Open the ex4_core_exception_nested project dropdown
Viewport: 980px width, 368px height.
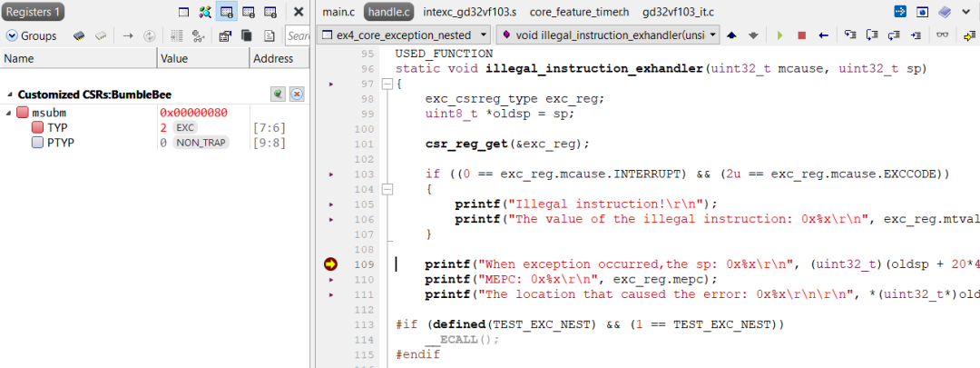404,35
